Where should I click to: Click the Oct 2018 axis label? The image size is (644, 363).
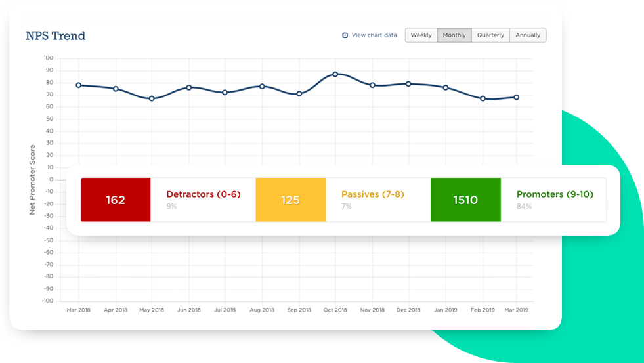coord(335,310)
